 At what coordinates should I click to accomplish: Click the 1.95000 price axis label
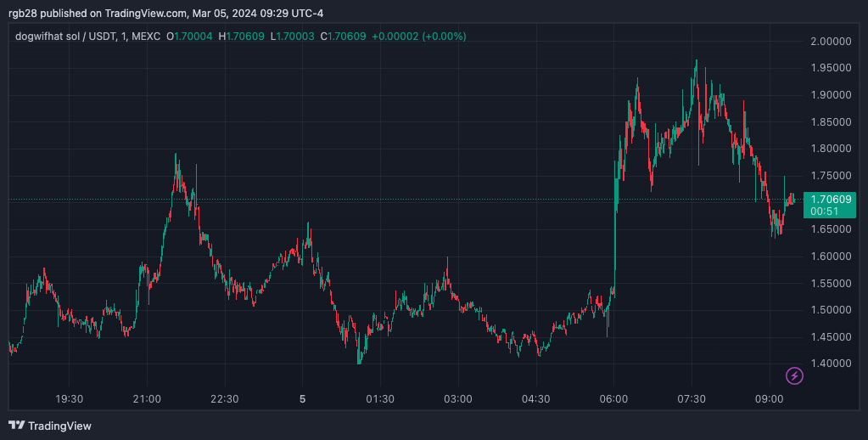(831, 68)
